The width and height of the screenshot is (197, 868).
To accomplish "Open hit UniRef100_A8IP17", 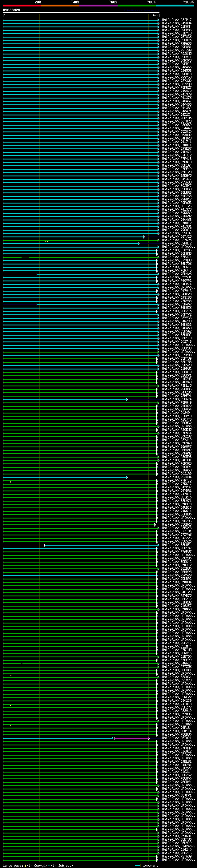I will click(176, 20).
